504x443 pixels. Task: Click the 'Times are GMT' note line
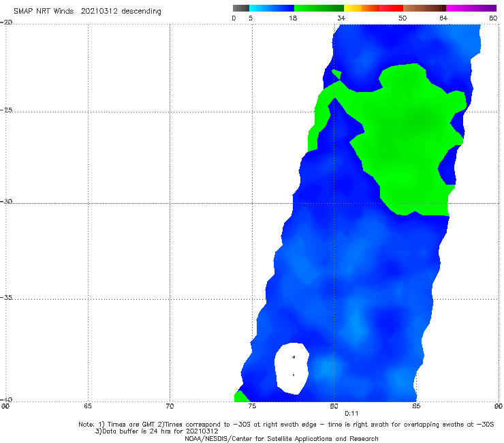pyautogui.click(x=286, y=425)
